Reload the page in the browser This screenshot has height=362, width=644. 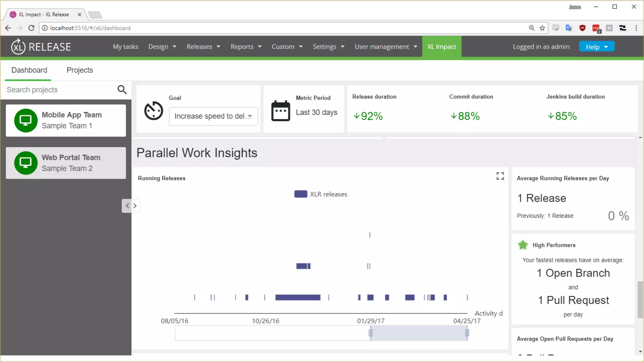31,28
